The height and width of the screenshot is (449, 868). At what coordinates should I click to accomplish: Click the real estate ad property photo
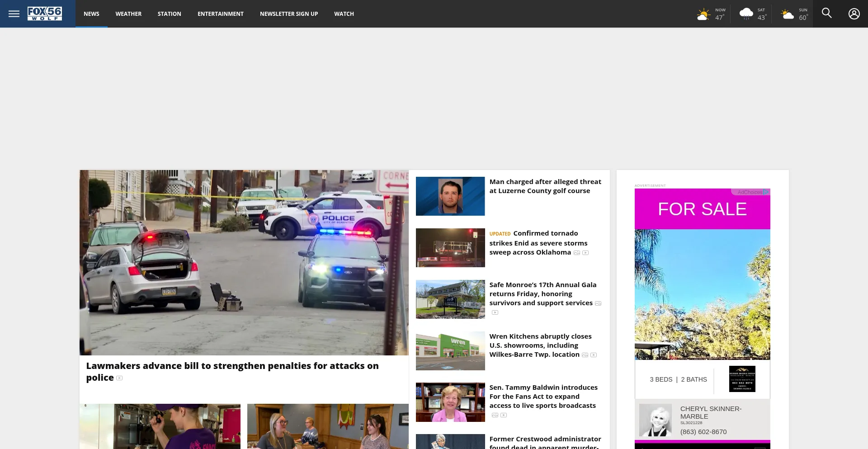tap(702, 294)
